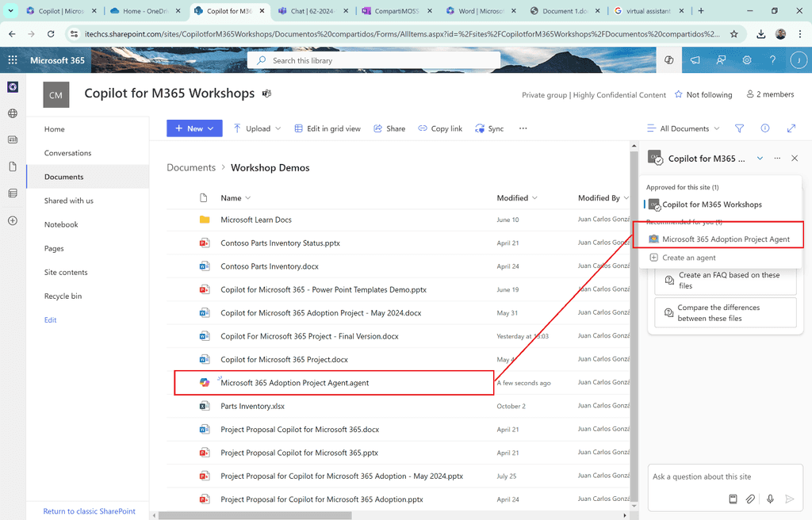Open Chrome tab search dropdown arrow
812x520 pixels.
[10, 10]
